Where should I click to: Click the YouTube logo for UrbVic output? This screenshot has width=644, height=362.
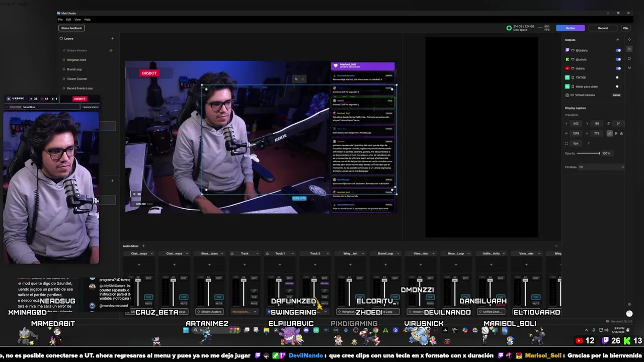click(568, 68)
